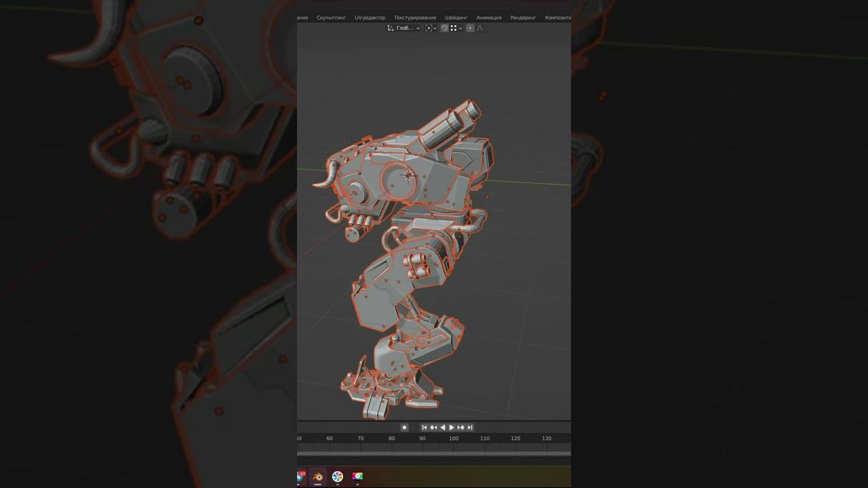Toggle proportional editing

pos(470,28)
